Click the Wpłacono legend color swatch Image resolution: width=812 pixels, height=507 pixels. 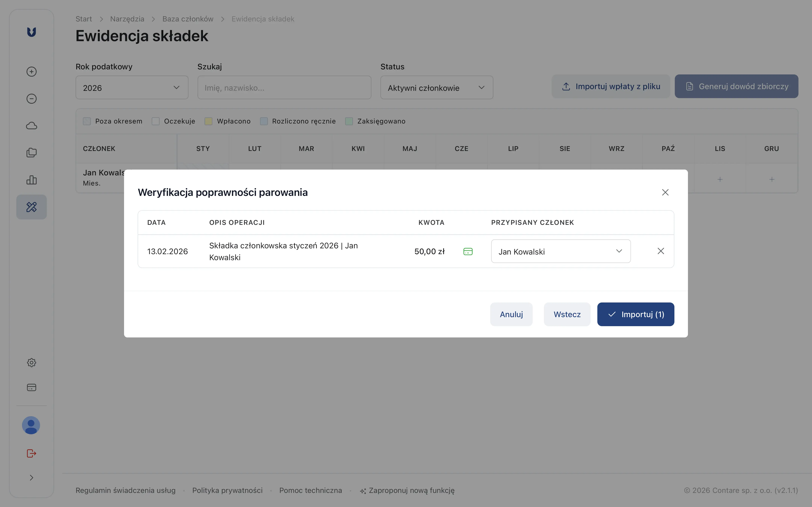click(x=208, y=121)
